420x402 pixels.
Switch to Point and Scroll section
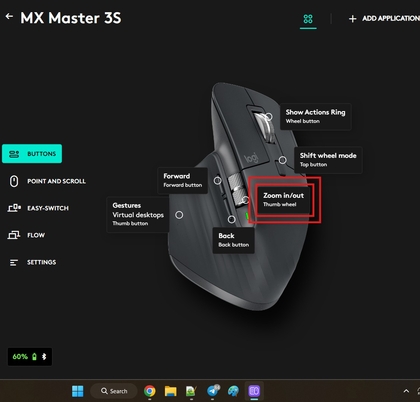click(x=47, y=181)
